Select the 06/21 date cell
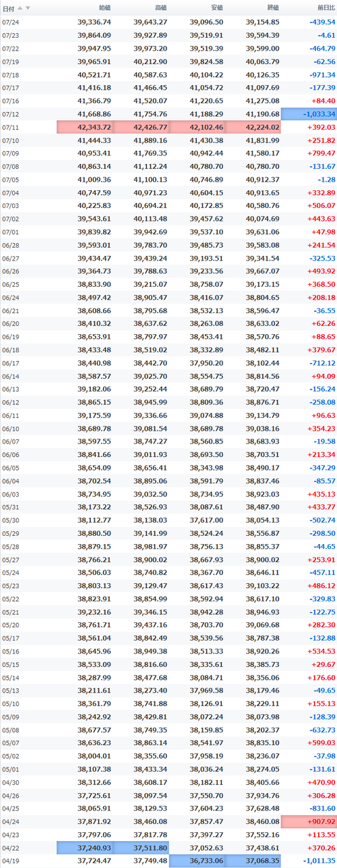337x868 pixels. 11,310
